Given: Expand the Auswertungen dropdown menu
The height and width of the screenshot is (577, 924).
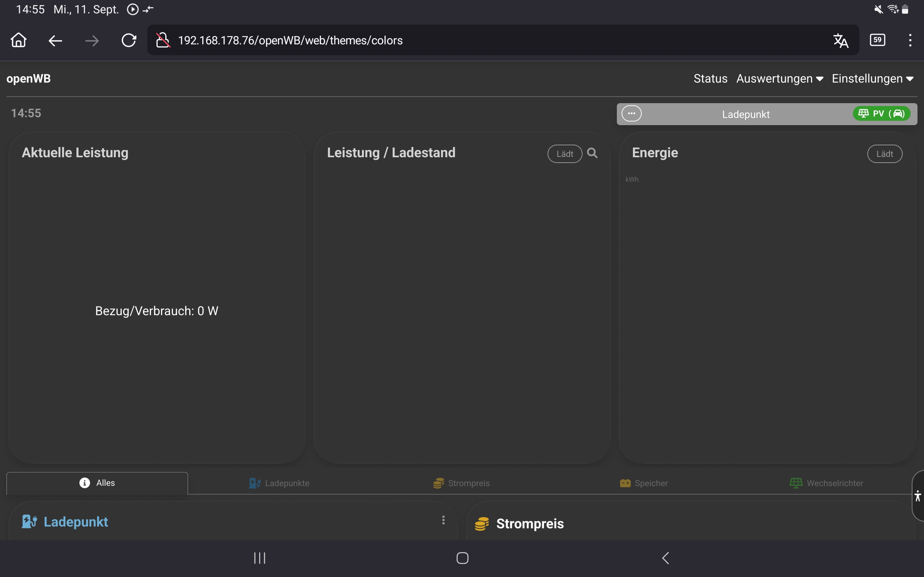Looking at the screenshot, I should tap(779, 79).
